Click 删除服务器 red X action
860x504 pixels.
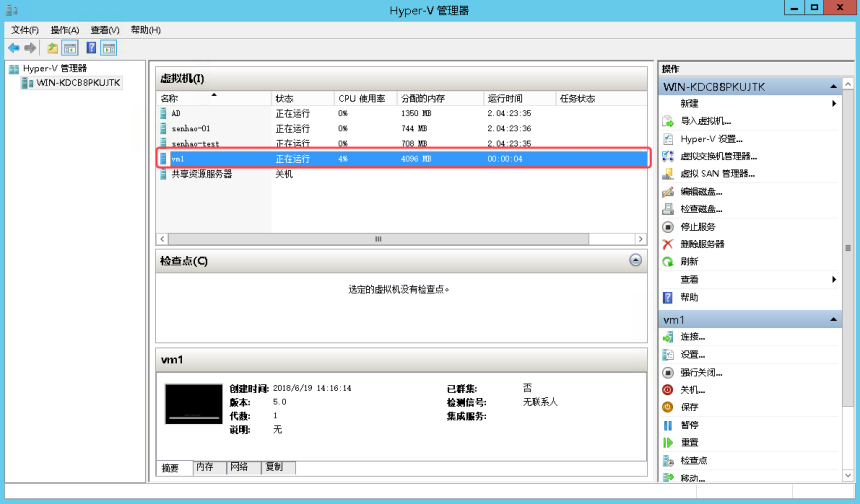pyautogui.click(x=702, y=244)
